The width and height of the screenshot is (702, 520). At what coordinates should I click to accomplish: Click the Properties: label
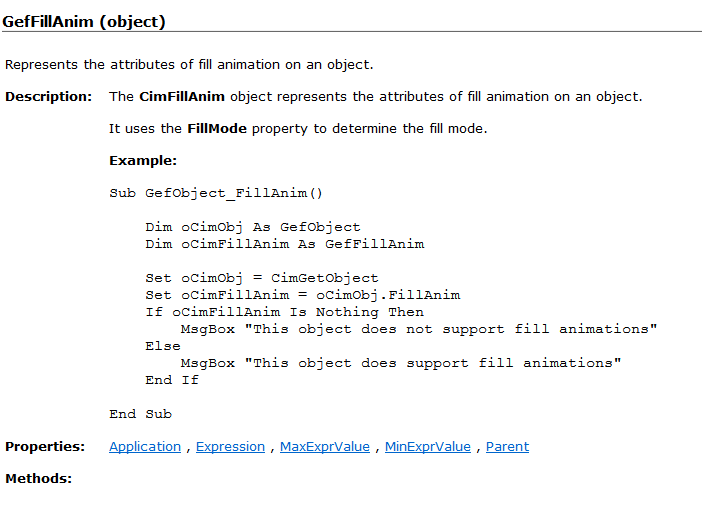pyautogui.click(x=45, y=447)
